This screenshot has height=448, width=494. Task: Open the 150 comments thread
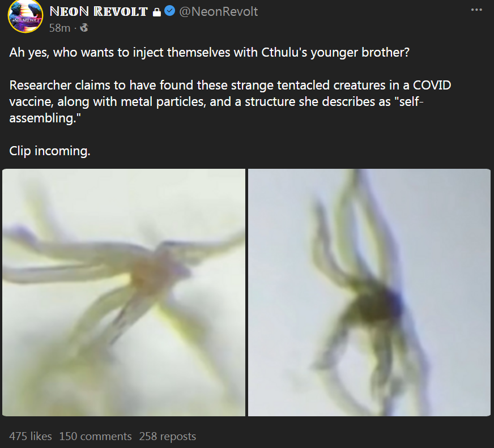click(x=96, y=436)
